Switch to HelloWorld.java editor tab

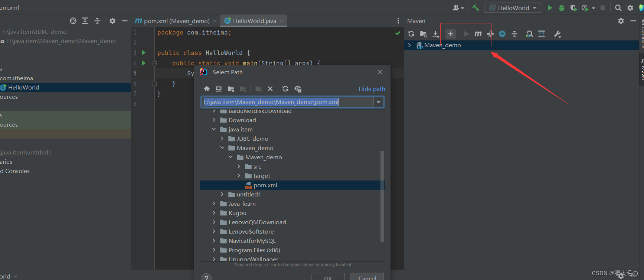tap(254, 21)
